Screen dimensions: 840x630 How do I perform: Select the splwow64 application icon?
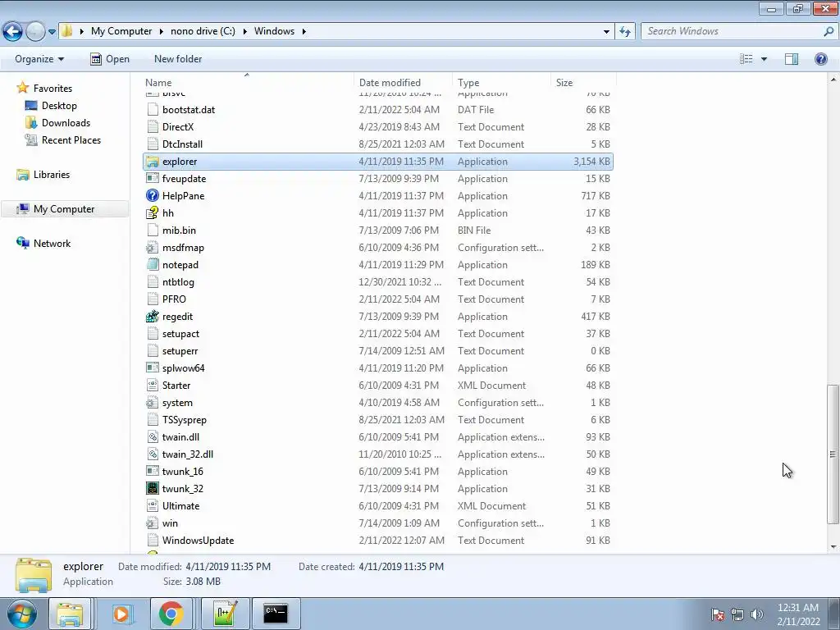pyautogui.click(x=153, y=368)
